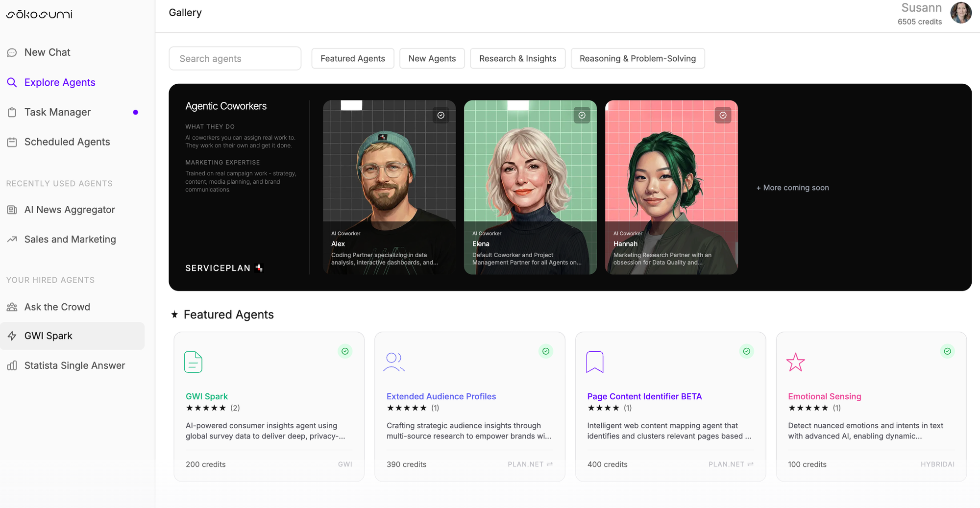
Task: Click the PLAN.NET arrows on Extended Audience Profiles
Action: pyautogui.click(x=550, y=464)
